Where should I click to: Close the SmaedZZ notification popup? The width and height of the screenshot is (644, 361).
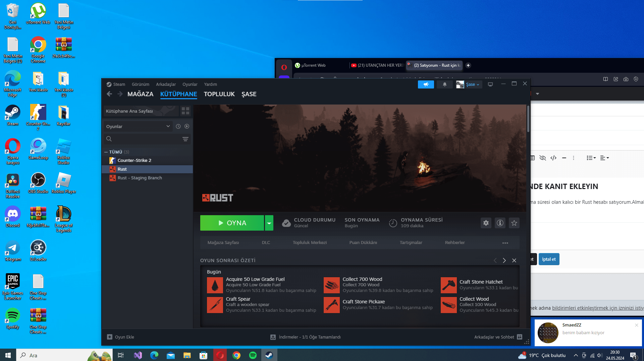[637, 325]
